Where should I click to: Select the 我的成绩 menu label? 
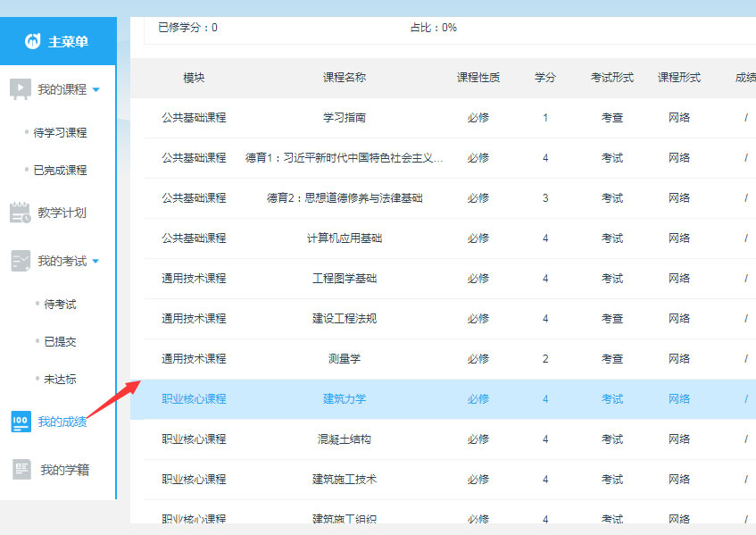[x=62, y=422]
